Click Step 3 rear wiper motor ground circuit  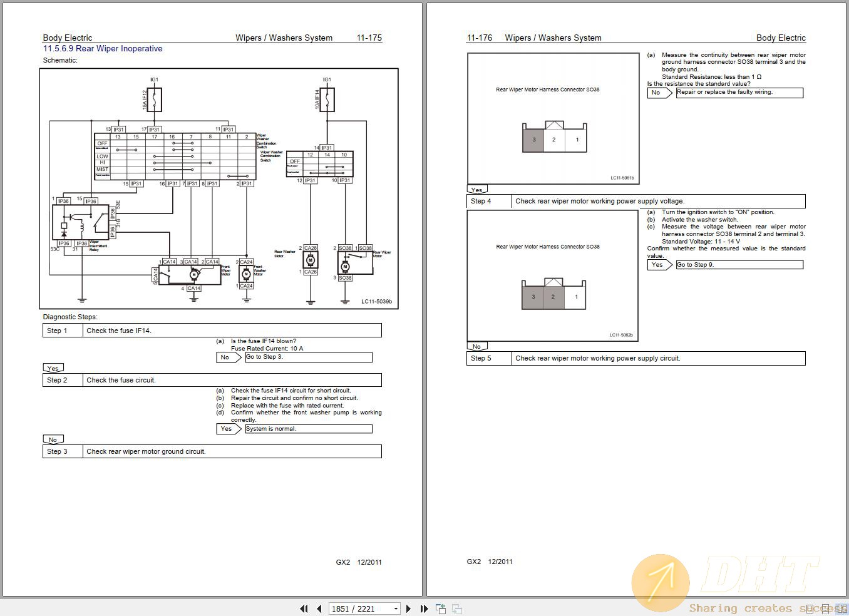pos(212,451)
